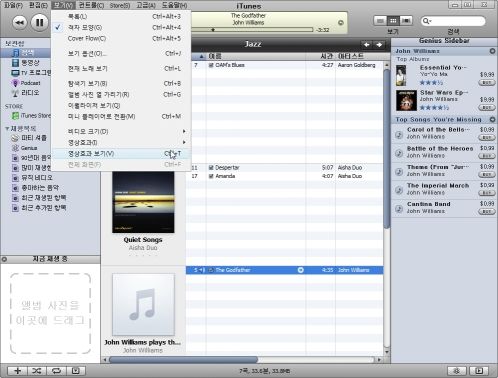Toggle The Godfather track checkbox

point(211,270)
